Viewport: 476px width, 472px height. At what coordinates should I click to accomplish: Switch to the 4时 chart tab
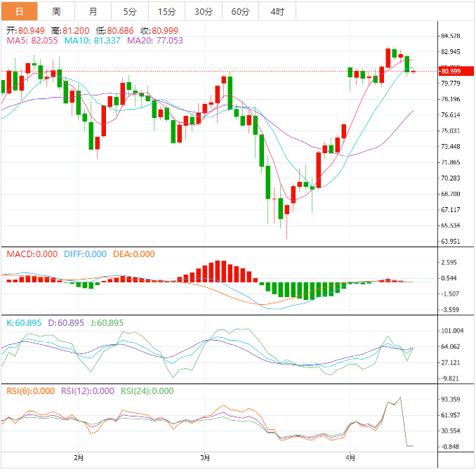coord(277,11)
